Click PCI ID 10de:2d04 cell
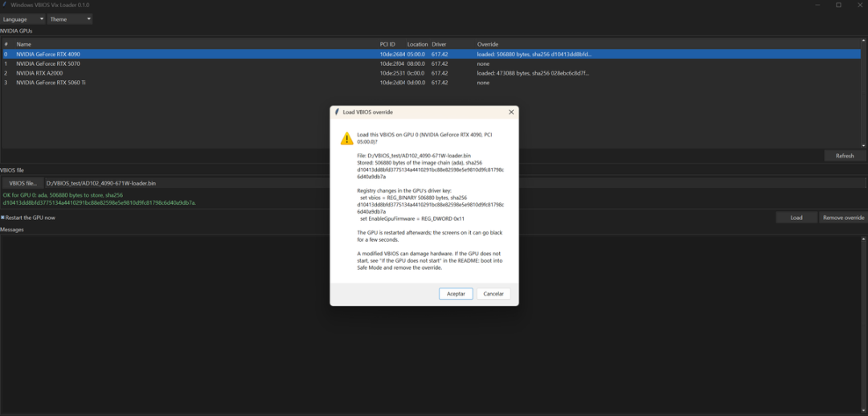The image size is (868, 416). point(392,83)
